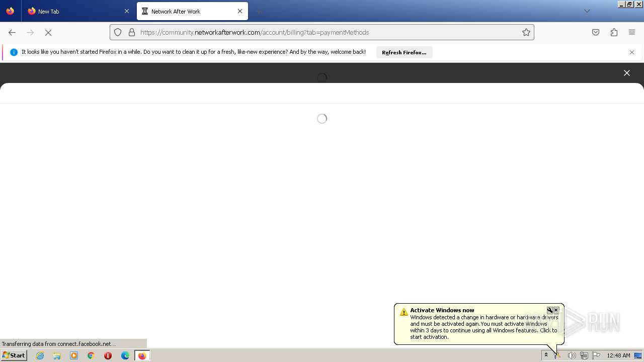This screenshot has height=362, width=644.
Task: Open the Firefox application menu
Action: (632, 32)
